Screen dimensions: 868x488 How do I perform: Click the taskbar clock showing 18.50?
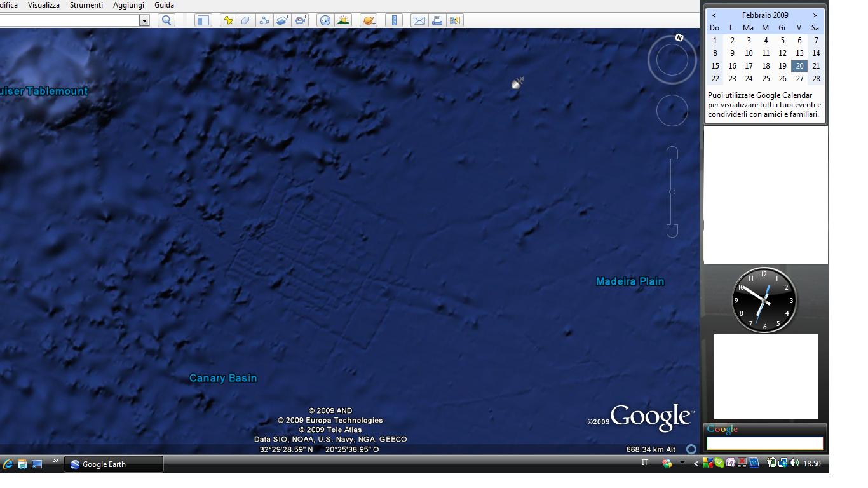tap(811, 464)
